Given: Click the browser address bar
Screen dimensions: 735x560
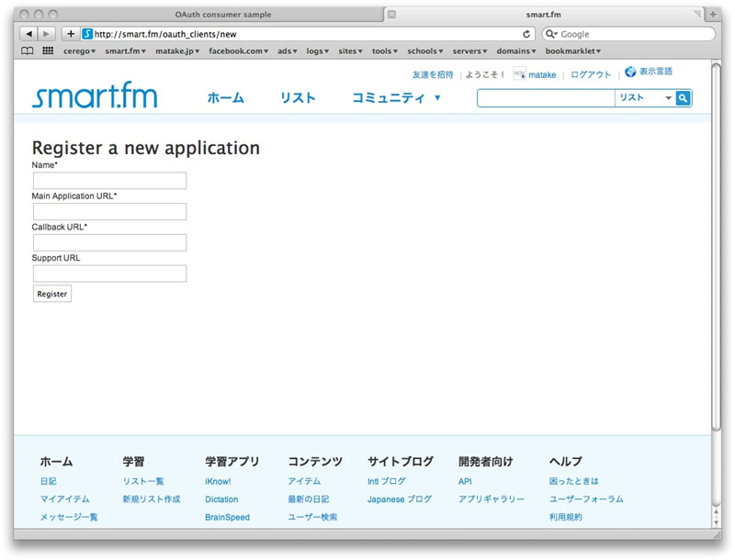Looking at the screenshot, I should click(307, 34).
